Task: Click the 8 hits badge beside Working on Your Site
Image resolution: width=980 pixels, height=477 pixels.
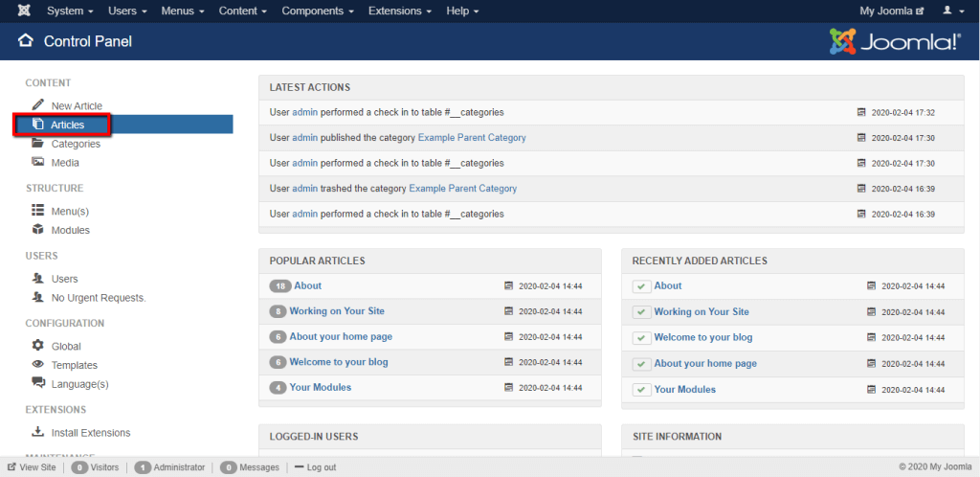Action: pyautogui.click(x=278, y=311)
